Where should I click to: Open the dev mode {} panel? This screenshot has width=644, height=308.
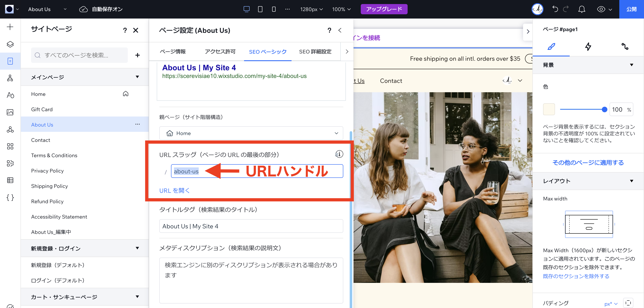(x=10, y=197)
